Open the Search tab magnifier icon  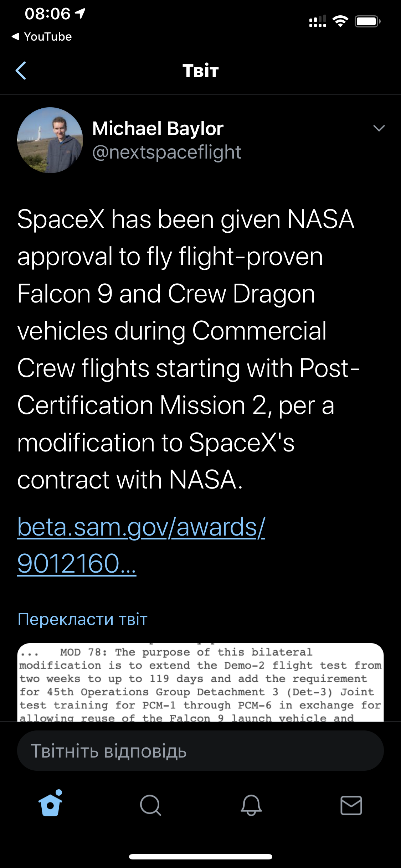(x=150, y=805)
